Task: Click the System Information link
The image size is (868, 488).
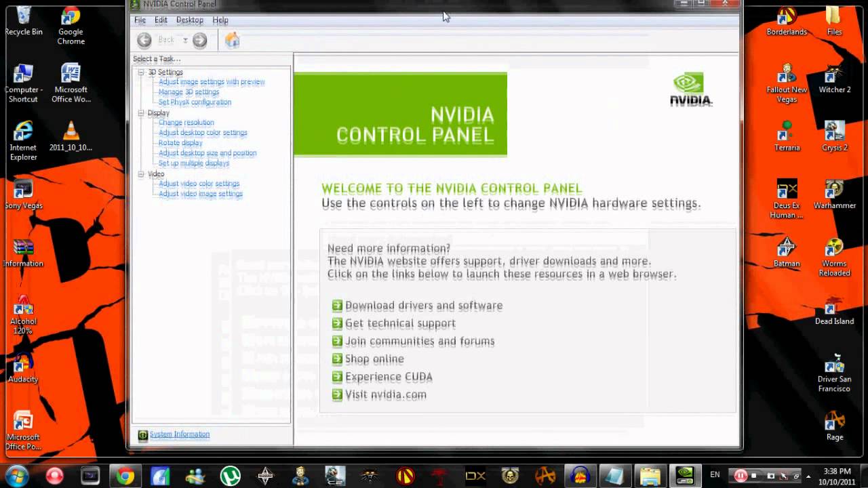Action: point(179,434)
